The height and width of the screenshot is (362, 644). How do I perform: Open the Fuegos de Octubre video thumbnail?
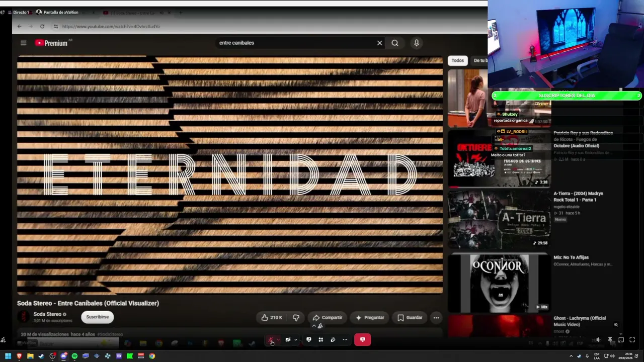click(x=499, y=158)
